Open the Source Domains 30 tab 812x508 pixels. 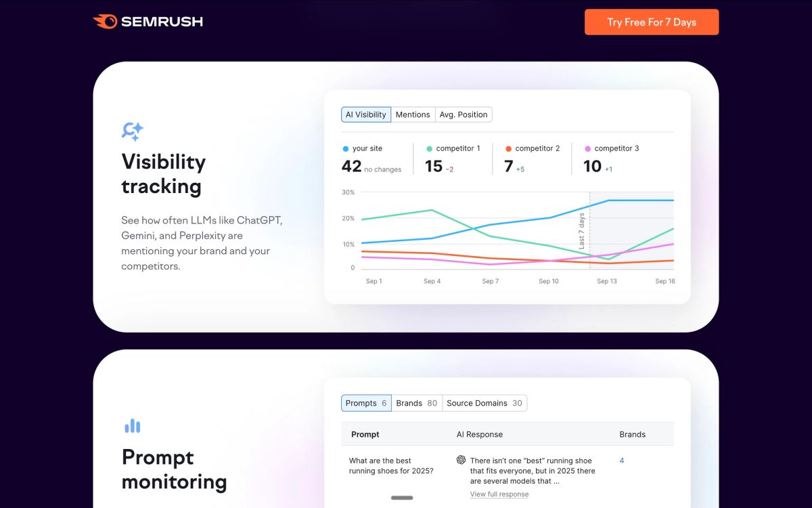(484, 403)
